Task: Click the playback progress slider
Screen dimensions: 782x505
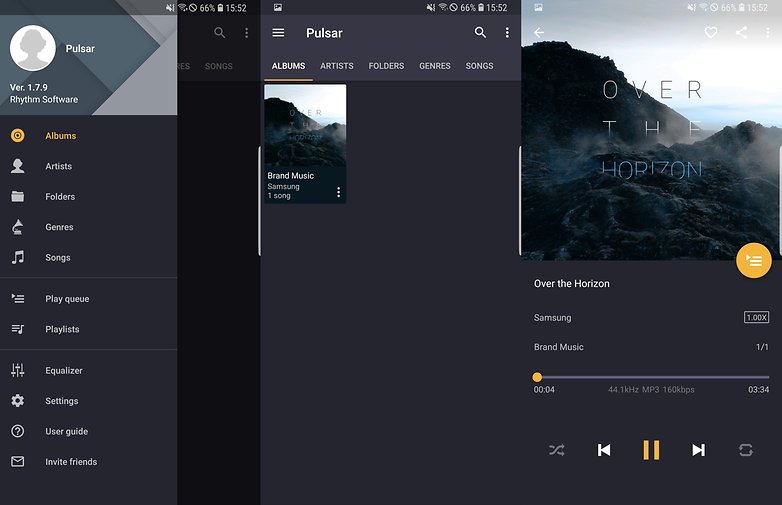Action: pos(651,377)
